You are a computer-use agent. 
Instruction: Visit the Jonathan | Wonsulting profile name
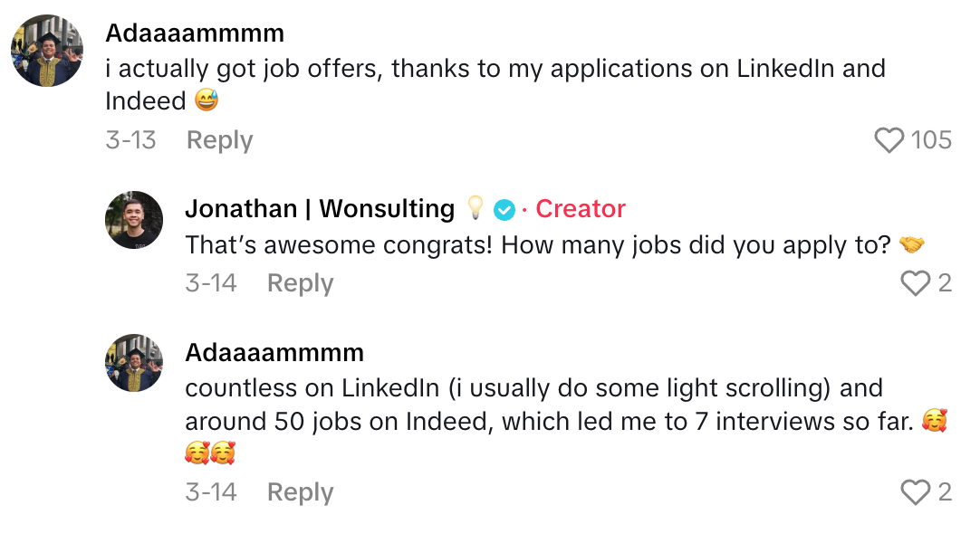tap(320, 209)
